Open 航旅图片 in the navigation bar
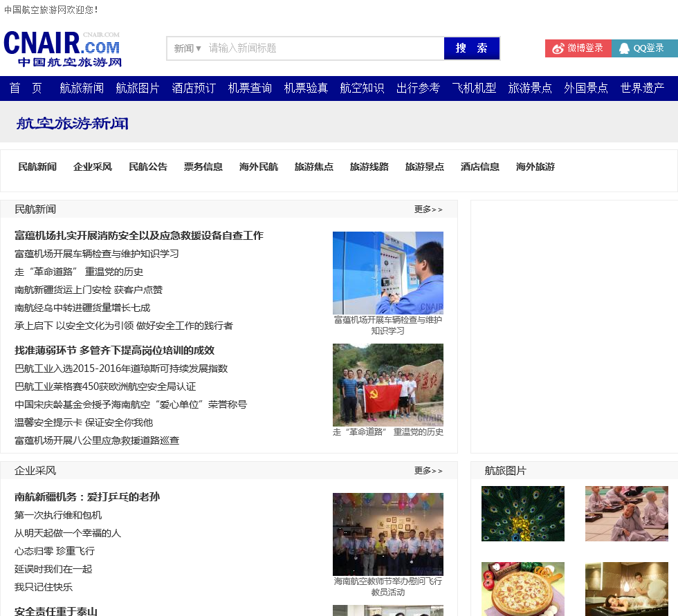This screenshot has height=616, width=678. [x=138, y=88]
